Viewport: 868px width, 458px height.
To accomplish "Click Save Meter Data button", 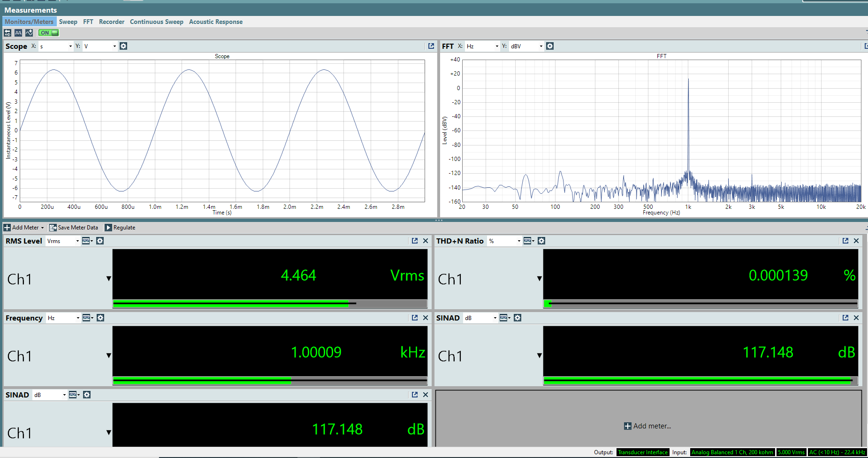I will click(x=74, y=228).
